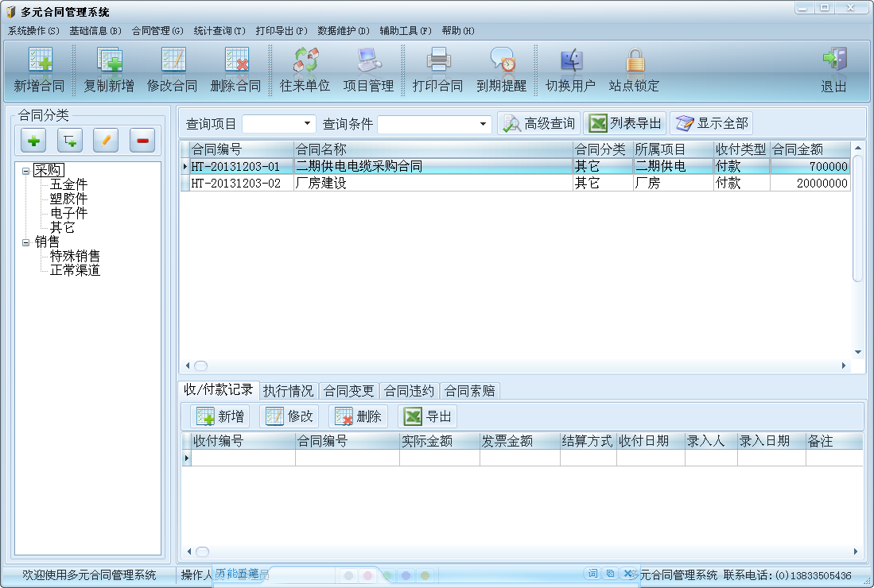Screen dimensions: 874x588
Task: Click the 显示全部 show all button
Action: point(711,123)
